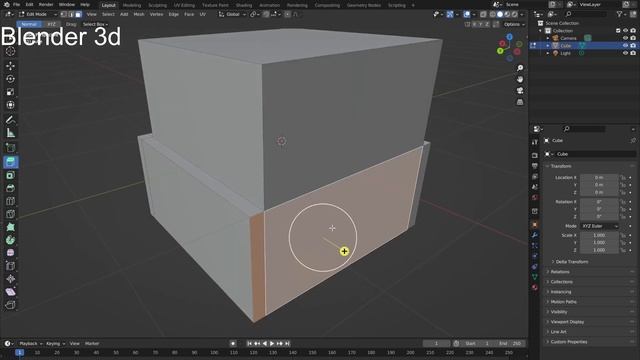This screenshot has width=640, height=360.
Task: Click the Location X value field
Action: 599,178
